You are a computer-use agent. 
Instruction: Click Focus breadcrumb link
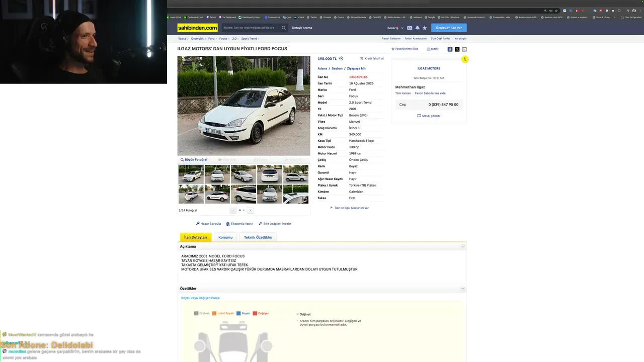[223, 39]
